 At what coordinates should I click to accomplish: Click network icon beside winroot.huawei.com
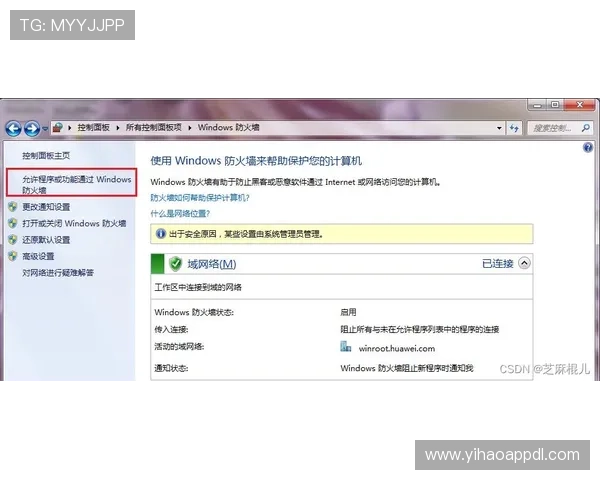point(346,346)
